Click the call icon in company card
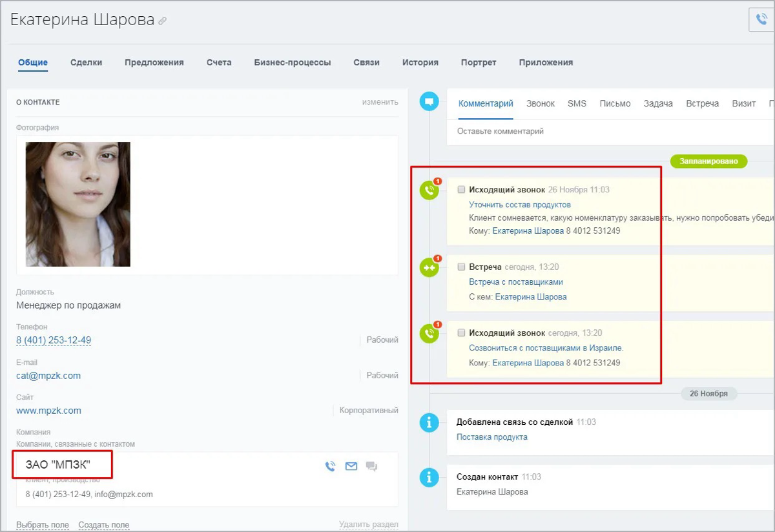 pos(331,466)
